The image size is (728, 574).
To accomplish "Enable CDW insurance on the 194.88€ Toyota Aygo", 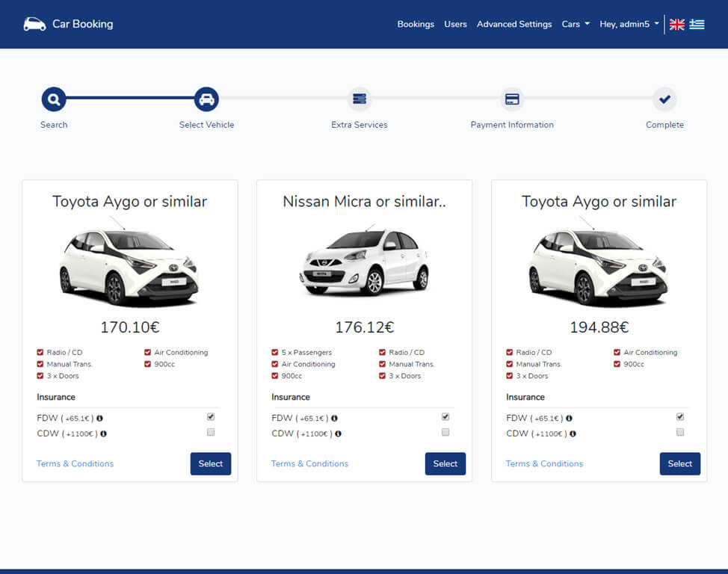I will pos(679,432).
